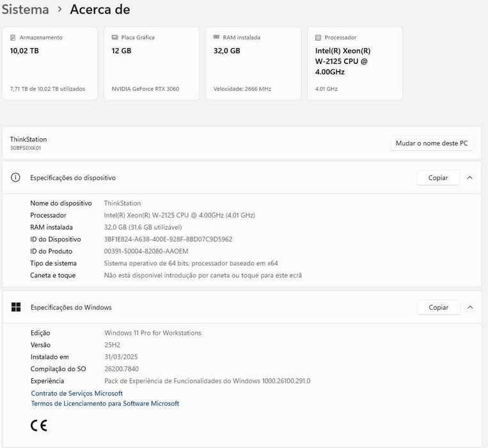The width and height of the screenshot is (488, 448).
Task: Copy the Windows specifications with Copiar
Action: [439, 307]
